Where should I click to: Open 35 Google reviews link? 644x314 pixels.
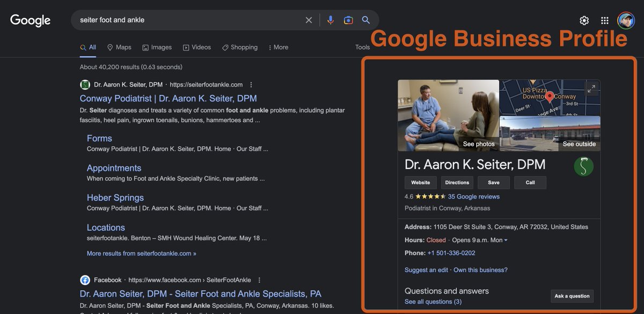tap(474, 196)
